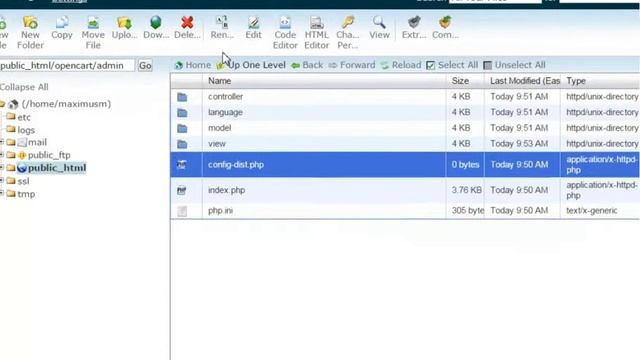The image size is (640, 360).
Task: Select the controller folder row
Action: 405,97
